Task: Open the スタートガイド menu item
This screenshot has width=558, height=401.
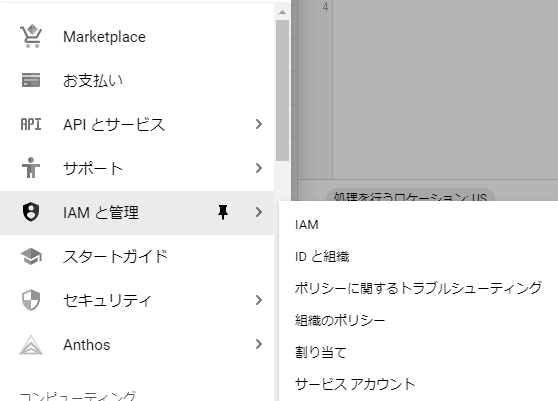Action: (x=137, y=257)
